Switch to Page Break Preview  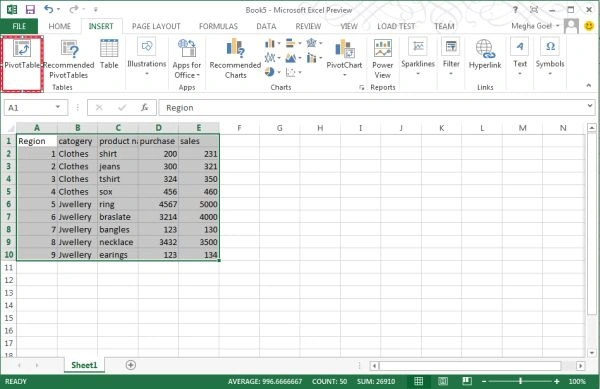coord(466,381)
